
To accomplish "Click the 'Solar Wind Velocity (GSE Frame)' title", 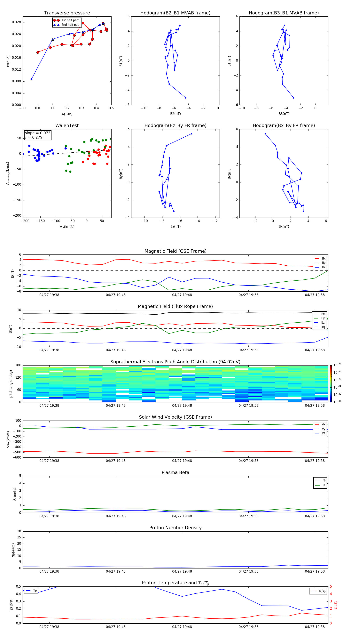I will 175,417.
